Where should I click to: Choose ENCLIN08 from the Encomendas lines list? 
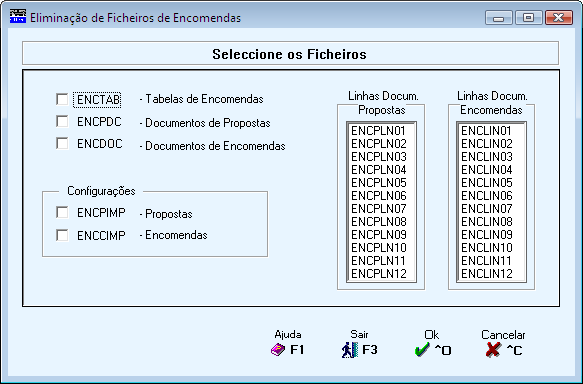[491, 222]
